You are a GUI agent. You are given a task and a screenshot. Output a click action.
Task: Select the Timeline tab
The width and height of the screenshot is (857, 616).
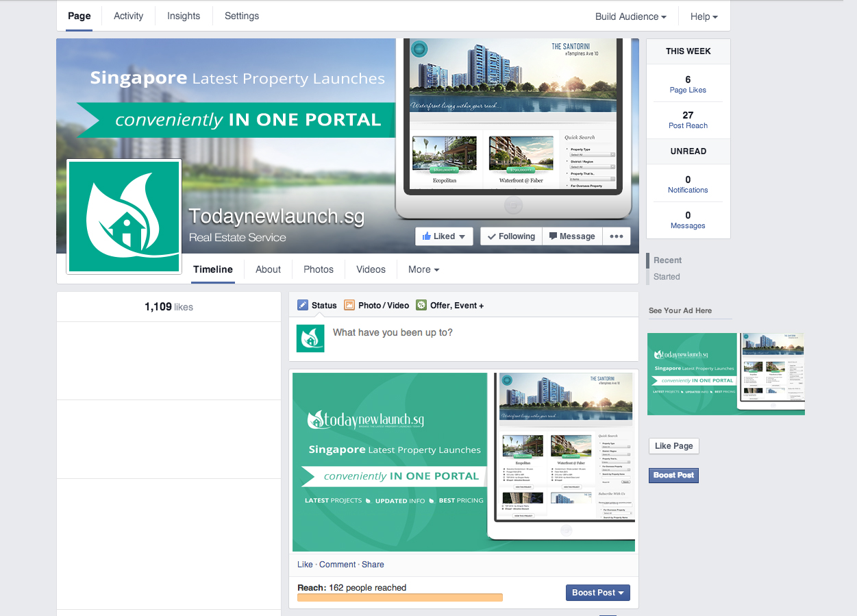(213, 269)
